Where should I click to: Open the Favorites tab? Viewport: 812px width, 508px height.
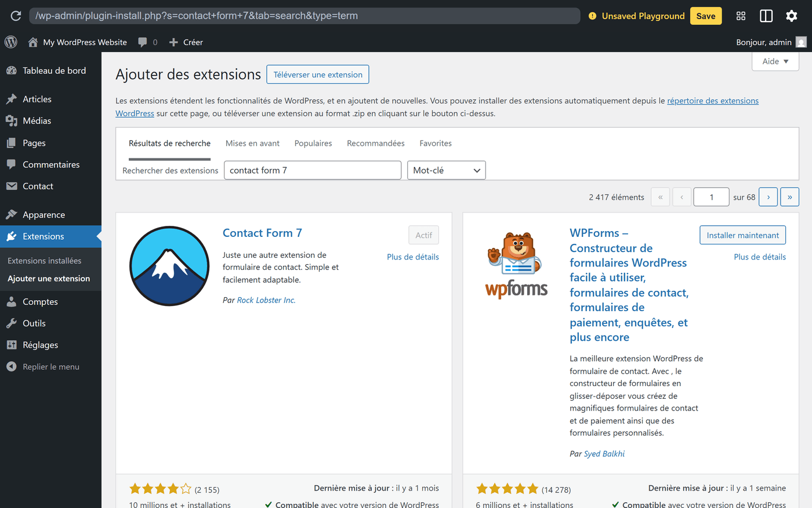[x=435, y=143]
